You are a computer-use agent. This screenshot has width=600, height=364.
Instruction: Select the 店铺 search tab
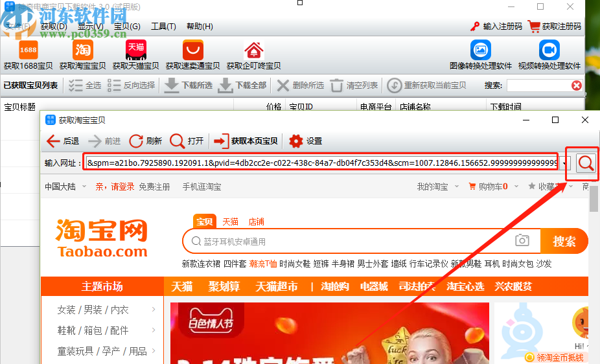[256, 222]
